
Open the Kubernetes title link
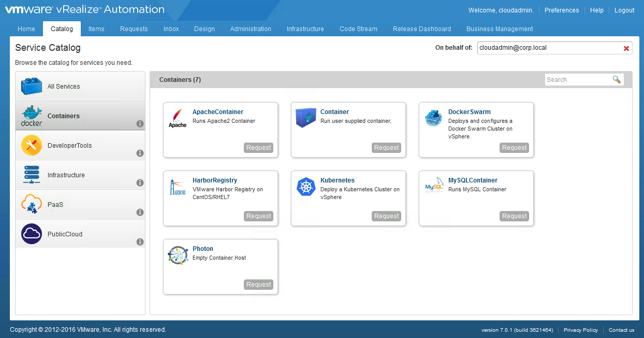pyautogui.click(x=338, y=180)
